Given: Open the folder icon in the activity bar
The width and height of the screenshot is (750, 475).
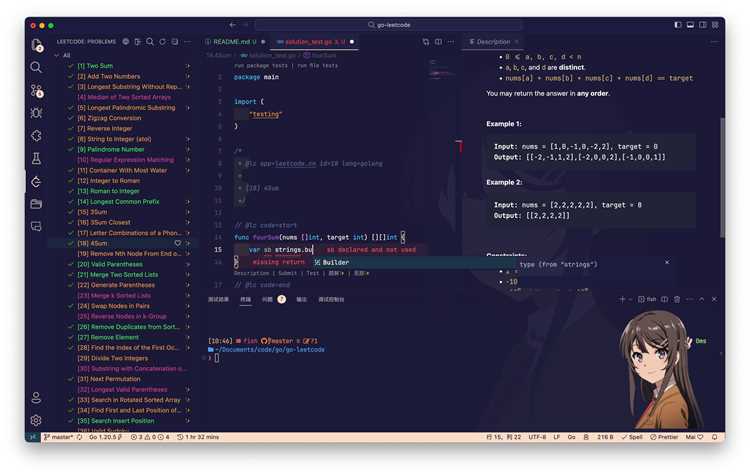Looking at the screenshot, I should 36,204.
